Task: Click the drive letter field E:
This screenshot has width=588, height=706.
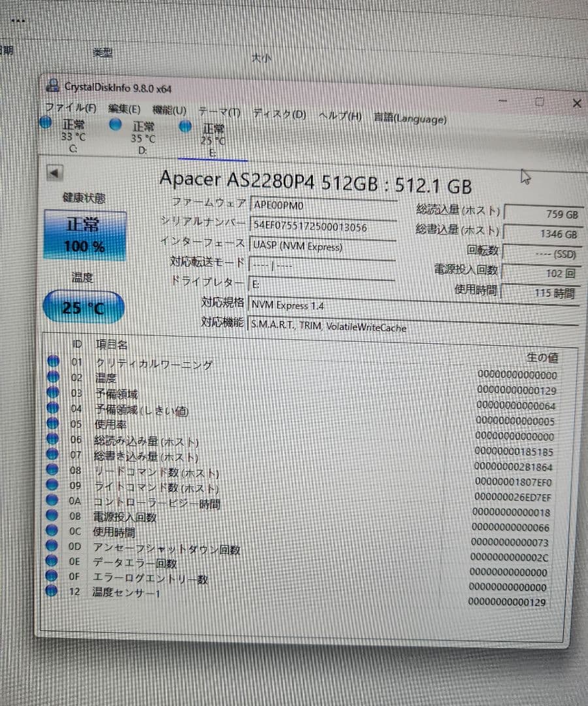Action: 321,284
